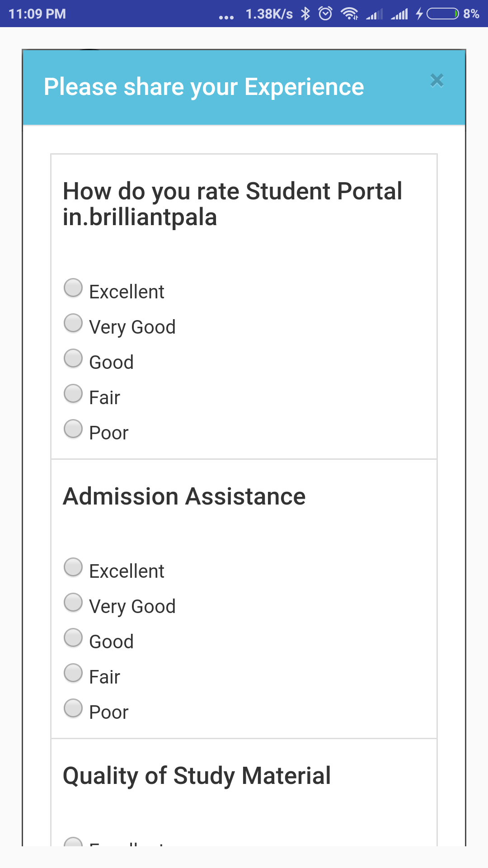488x868 pixels.
Task: Choose Good for Student Portal rating
Action: click(x=73, y=359)
